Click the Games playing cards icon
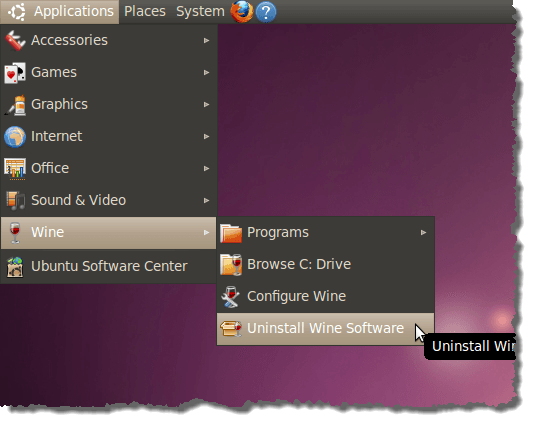533x422 pixels. tap(15, 72)
